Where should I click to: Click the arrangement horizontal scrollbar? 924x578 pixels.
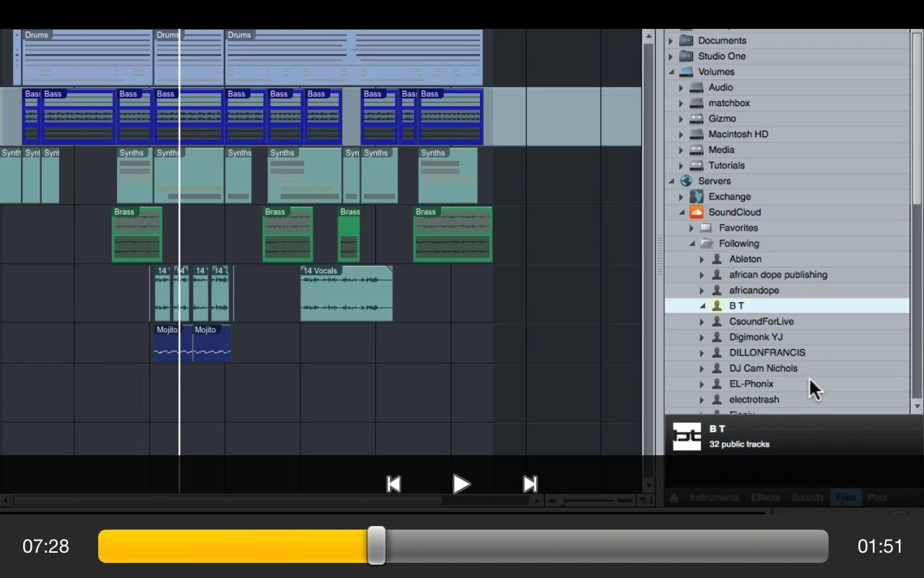point(227,500)
